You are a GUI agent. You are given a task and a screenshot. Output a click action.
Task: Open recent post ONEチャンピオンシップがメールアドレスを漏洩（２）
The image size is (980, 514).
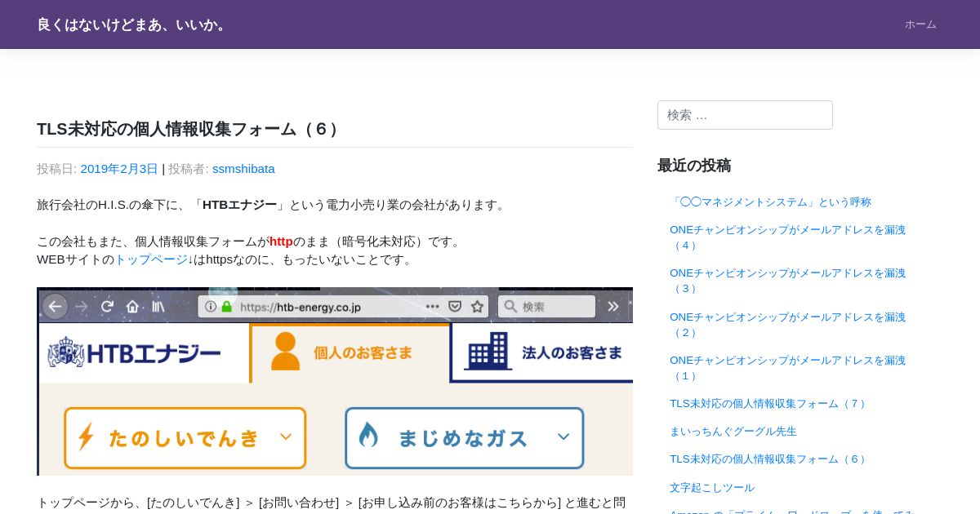(x=787, y=325)
